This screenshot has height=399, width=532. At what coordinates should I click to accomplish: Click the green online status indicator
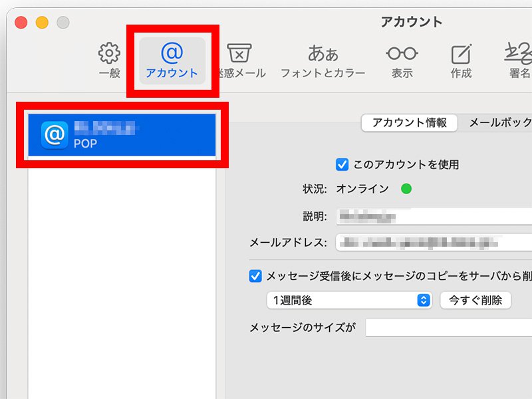406,189
